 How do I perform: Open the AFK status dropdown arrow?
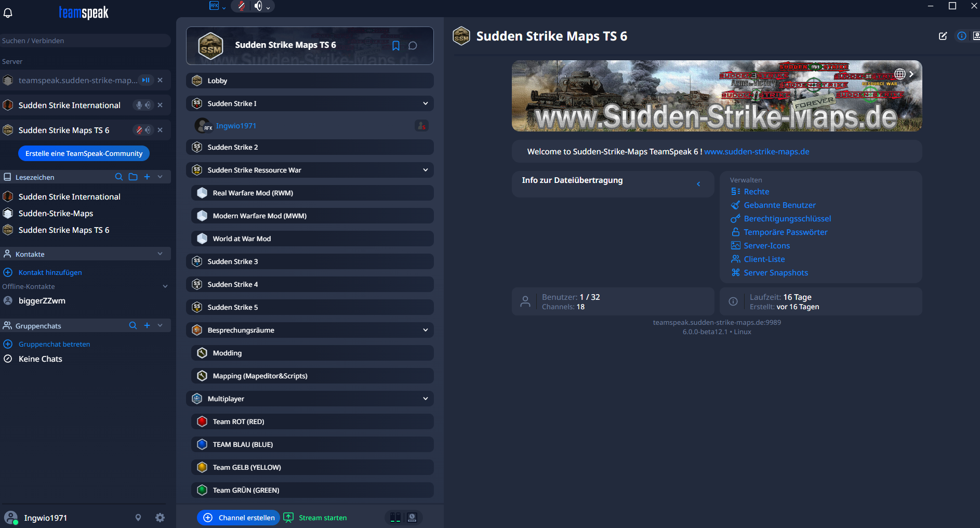[224, 8]
